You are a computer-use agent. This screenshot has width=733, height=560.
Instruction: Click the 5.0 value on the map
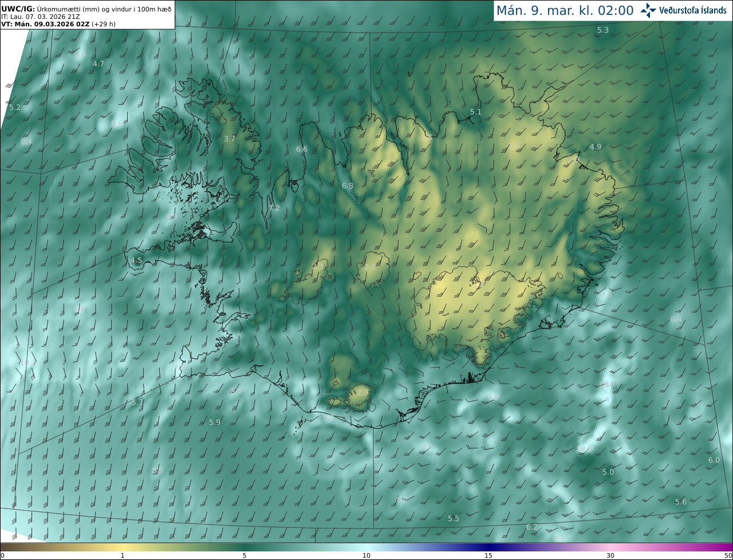(608, 472)
